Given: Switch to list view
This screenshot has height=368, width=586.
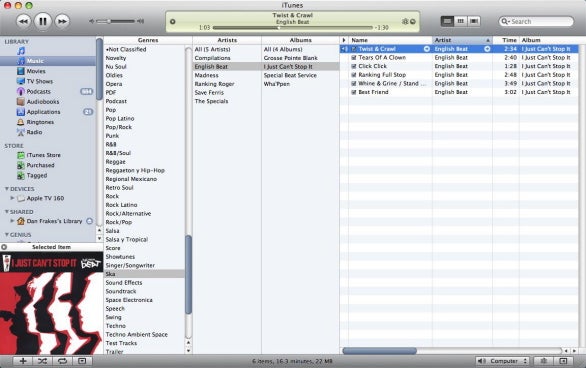Looking at the screenshot, I should pos(447,21).
